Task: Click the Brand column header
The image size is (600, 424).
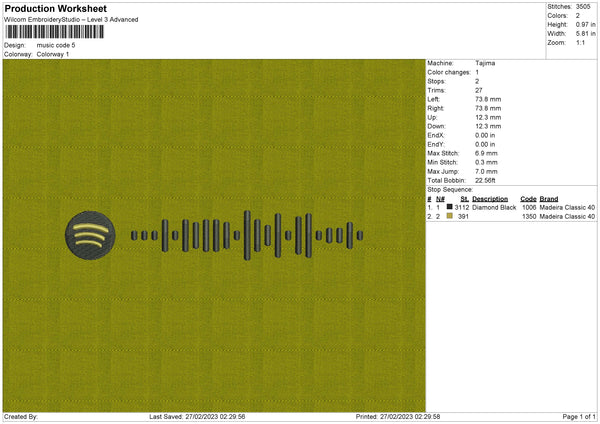Action: click(x=549, y=199)
